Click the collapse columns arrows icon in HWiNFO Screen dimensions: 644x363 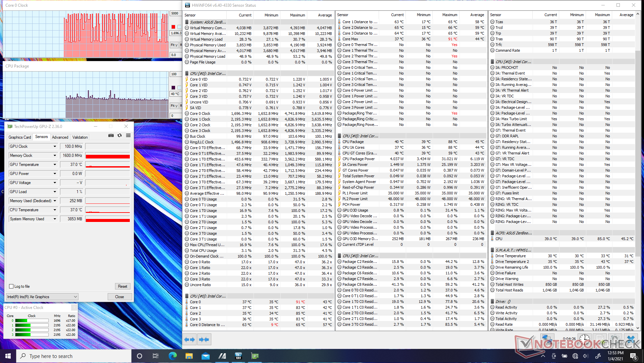tap(204, 339)
